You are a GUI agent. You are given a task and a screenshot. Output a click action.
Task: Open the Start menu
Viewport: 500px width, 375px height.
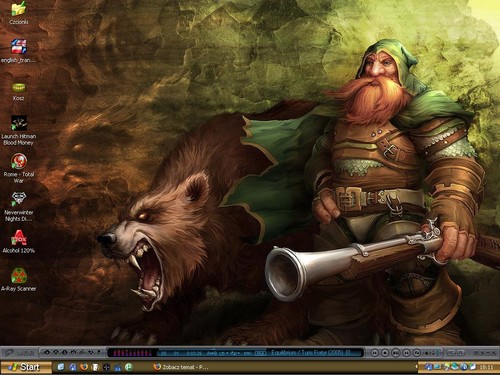click(25, 367)
